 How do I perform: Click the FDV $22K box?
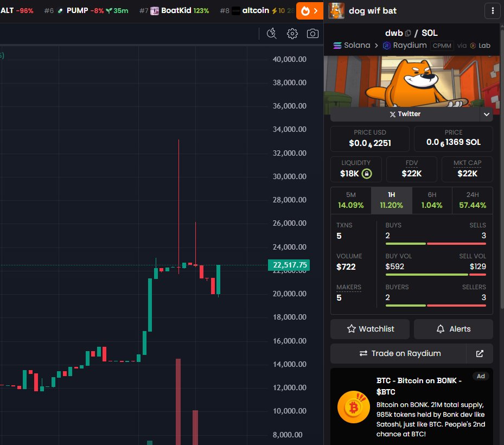411,169
